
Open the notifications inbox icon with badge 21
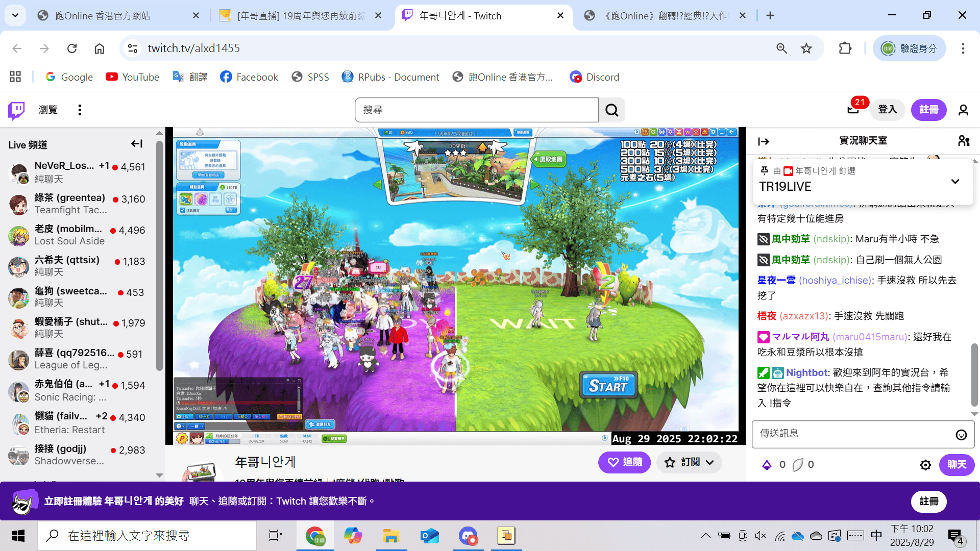tap(853, 109)
